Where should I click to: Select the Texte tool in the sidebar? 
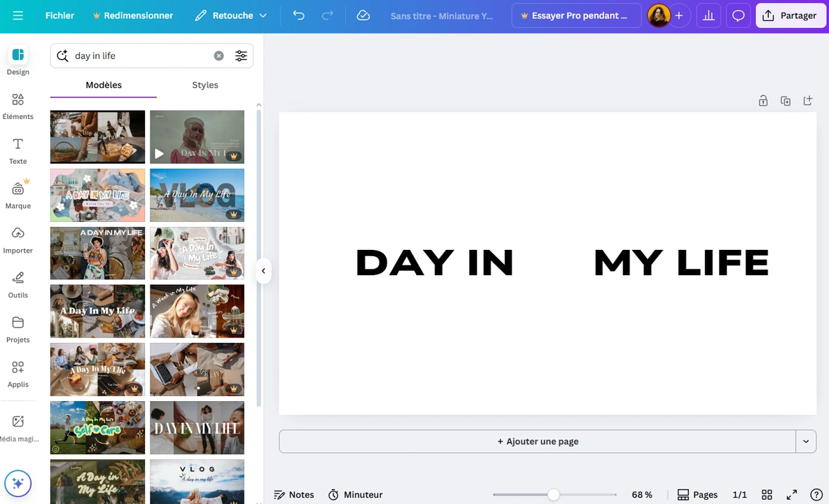click(18, 150)
